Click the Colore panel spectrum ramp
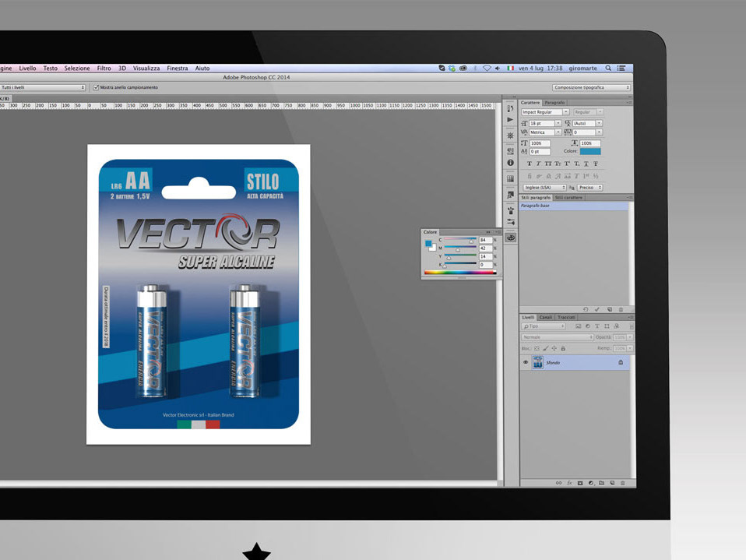The height and width of the screenshot is (560, 746). tap(459, 273)
